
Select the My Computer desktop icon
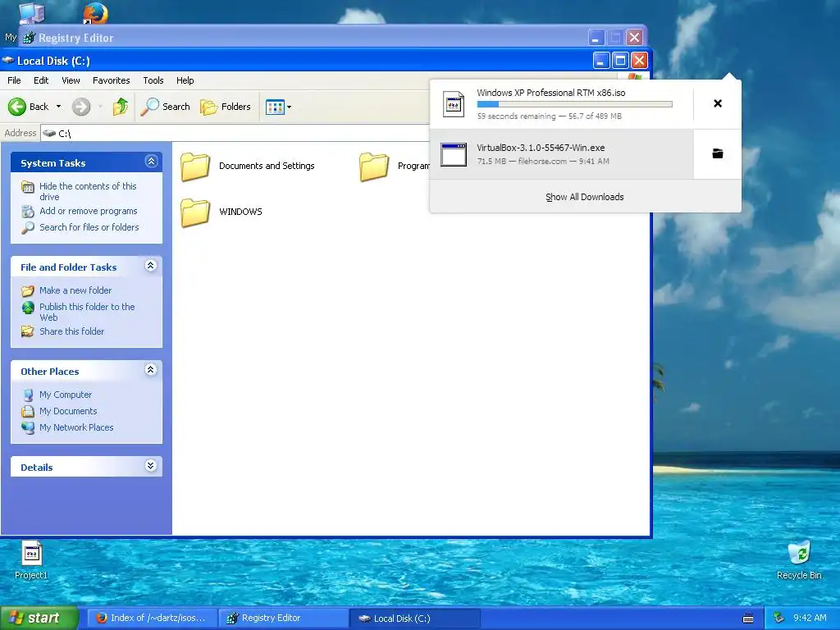32,13
